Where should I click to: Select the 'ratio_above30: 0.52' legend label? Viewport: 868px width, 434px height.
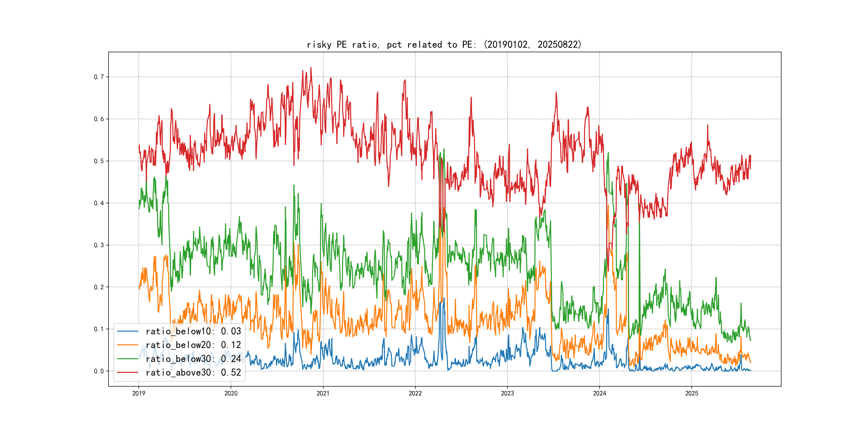click(193, 373)
